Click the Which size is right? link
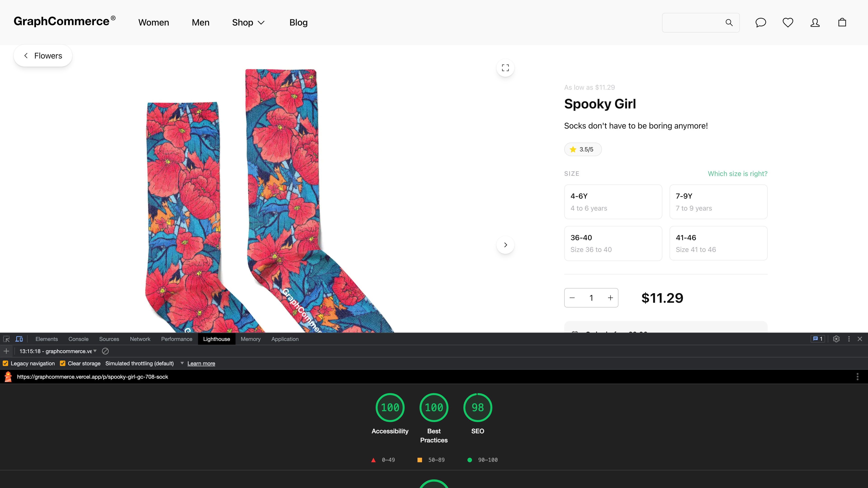Viewport: 868px width, 488px height. click(737, 174)
